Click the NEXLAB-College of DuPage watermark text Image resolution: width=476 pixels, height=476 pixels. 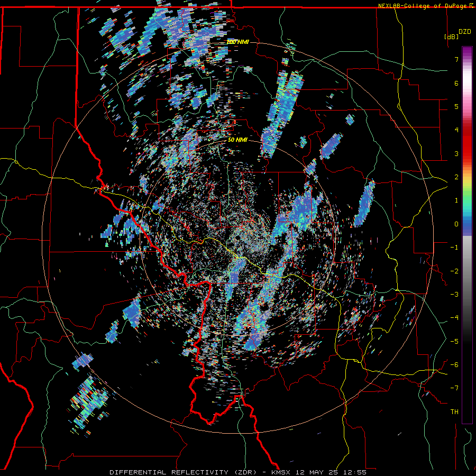pyautogui.click(x=423, y=6)
